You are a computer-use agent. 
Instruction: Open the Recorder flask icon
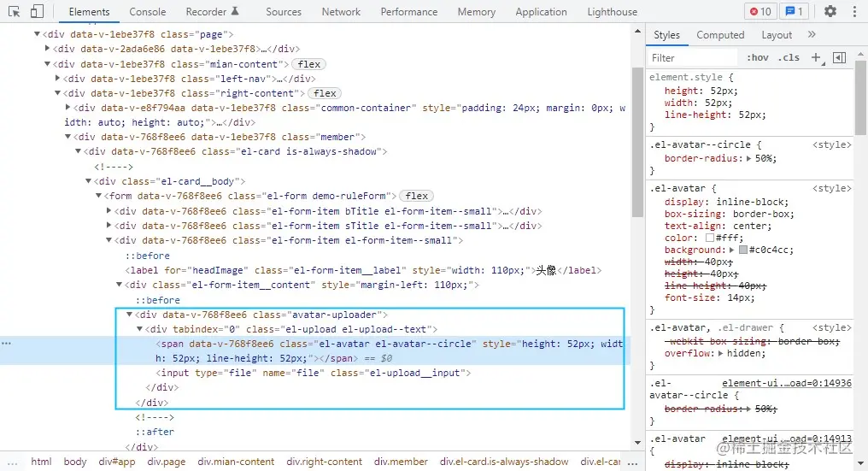click(x=235, y=11)
